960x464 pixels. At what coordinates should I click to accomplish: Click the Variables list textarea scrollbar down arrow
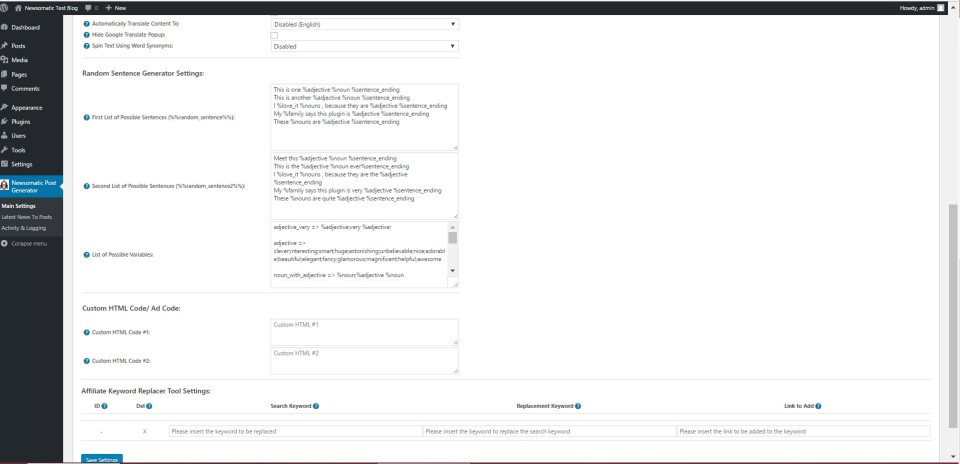(453, 271)
